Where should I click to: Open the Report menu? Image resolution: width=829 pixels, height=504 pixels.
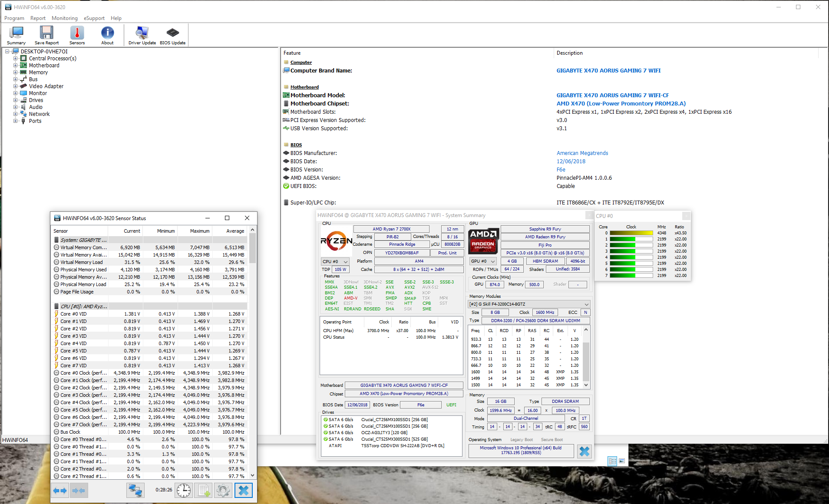tap(38, 18)
